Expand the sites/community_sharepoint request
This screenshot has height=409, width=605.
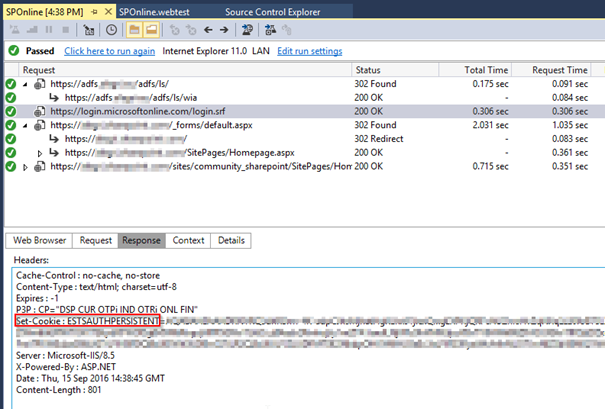click(x=26, y=166)
